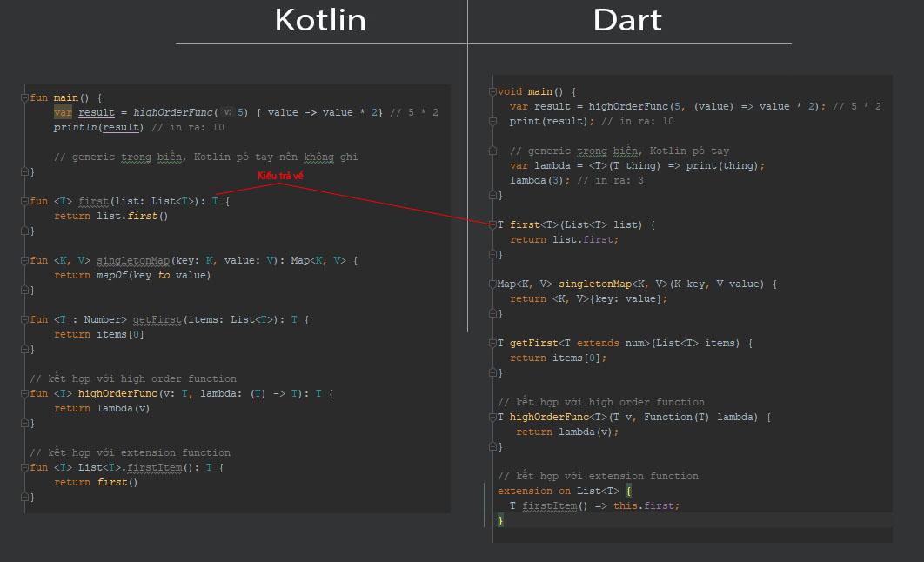Click 'return lambda(v)' in the Kotlin pane
The height and width of the screenshot is (562, 924).
click(102, 408)
